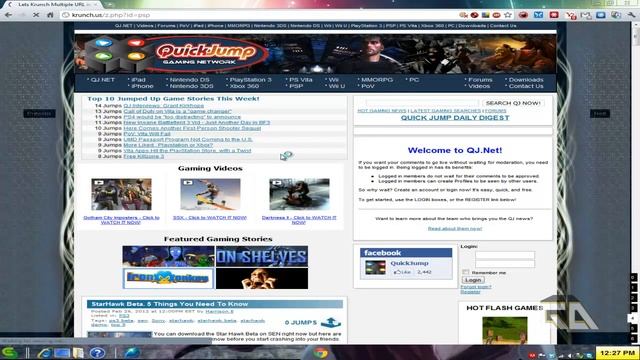Click the Register link below Login
This screenshot has width=640, height=360.
click(x=470, y=292)
